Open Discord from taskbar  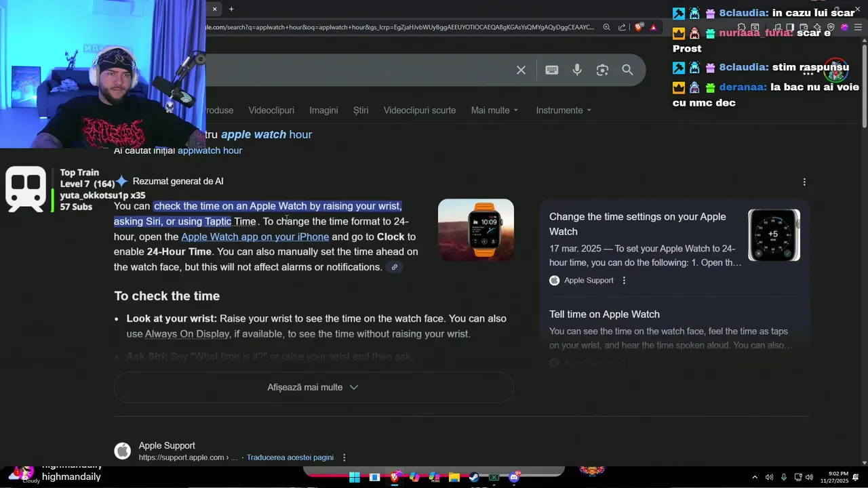[x=514, y=477]
